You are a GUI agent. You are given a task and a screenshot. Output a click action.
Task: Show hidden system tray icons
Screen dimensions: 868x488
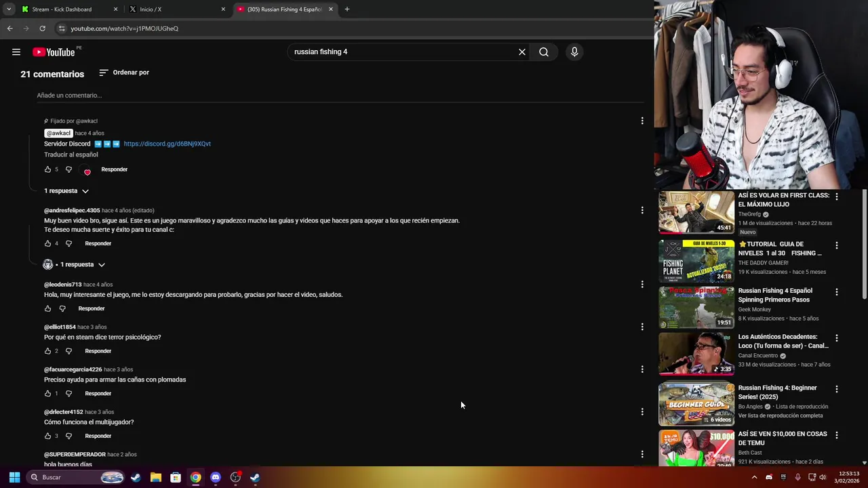(754, 477)
